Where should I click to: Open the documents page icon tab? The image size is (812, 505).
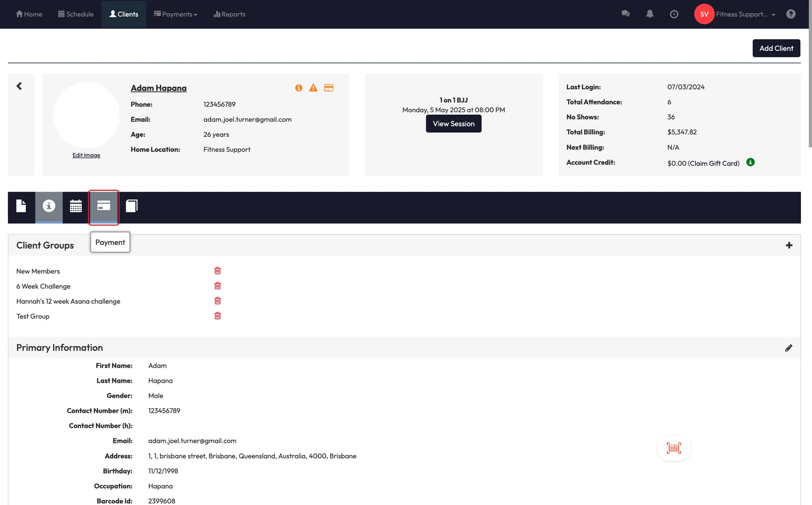[x=21, y=206]
